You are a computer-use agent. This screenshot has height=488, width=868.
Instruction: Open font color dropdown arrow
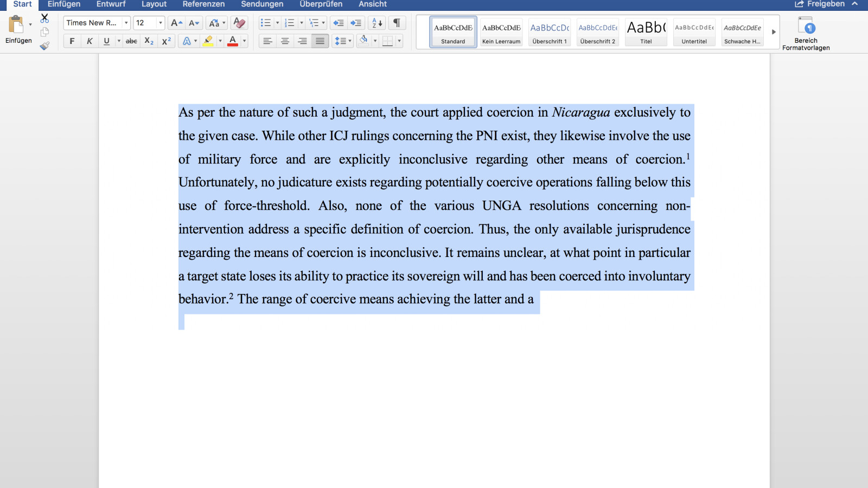pos(244,41)
